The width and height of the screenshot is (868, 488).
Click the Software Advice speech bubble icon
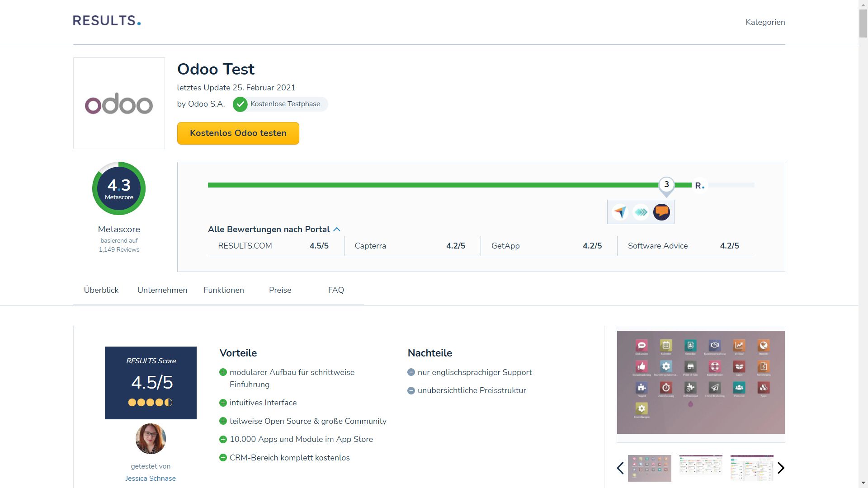point(661,212)
